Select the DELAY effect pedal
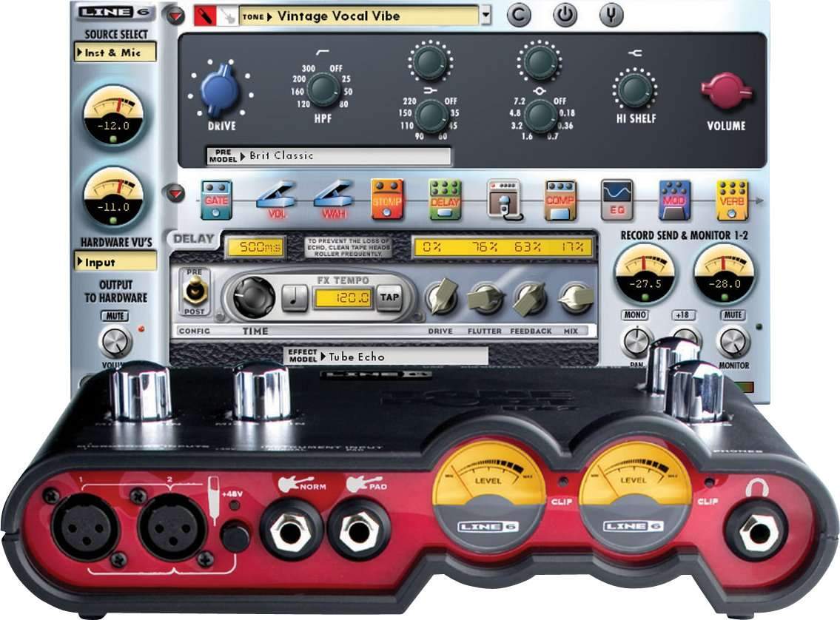The image size is (840, 620). [445, 200]
